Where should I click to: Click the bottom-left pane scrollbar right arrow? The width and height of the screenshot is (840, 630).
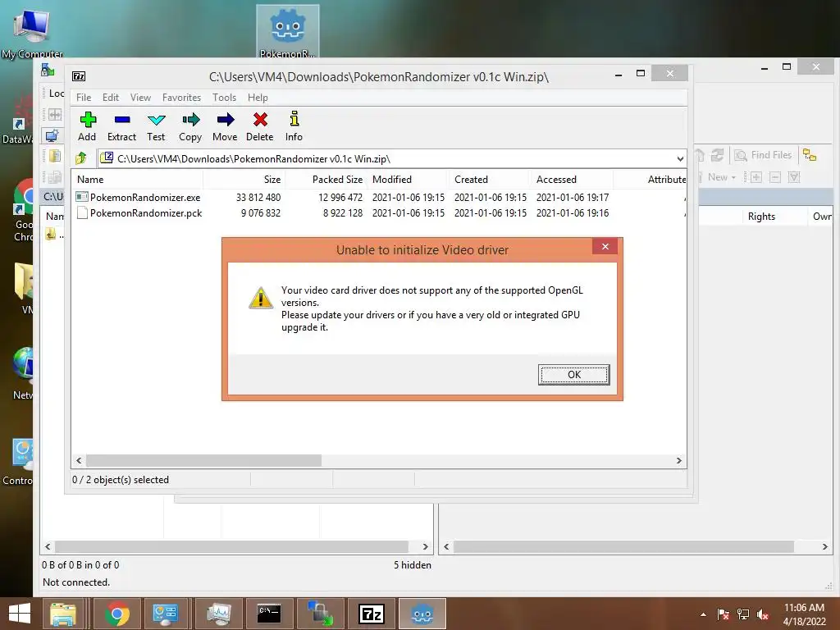(x=426, y=547)
